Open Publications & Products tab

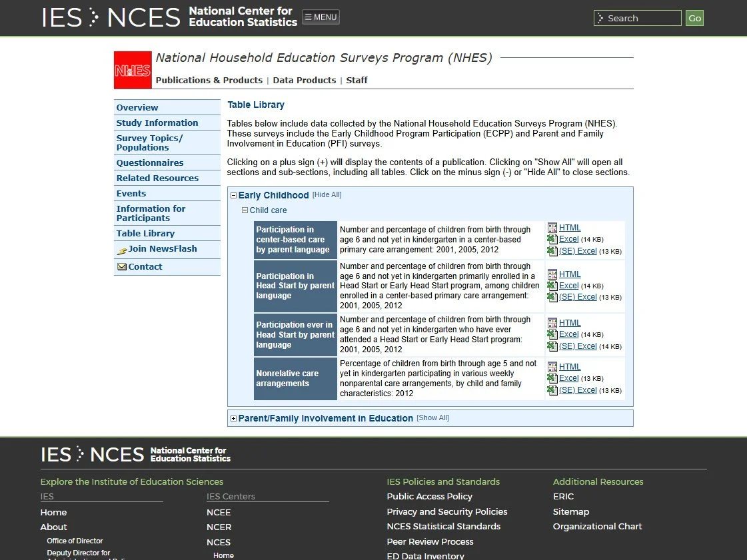coord(209,80)
